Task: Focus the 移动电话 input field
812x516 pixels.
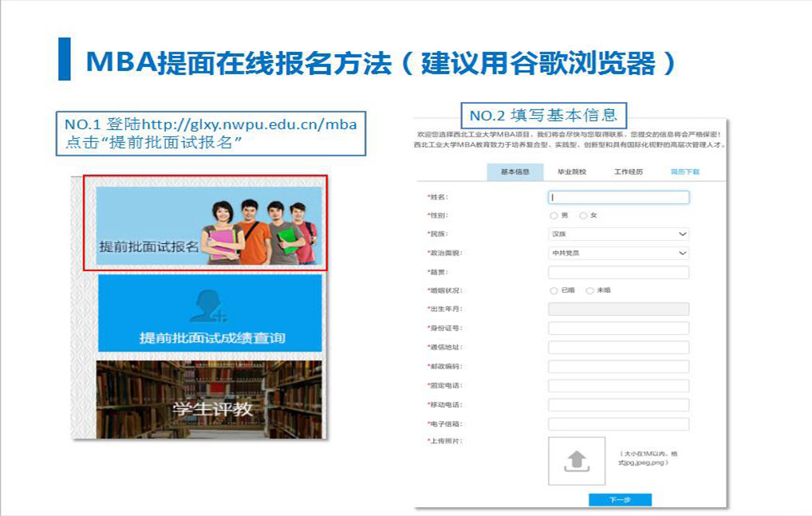Action: 618,404
